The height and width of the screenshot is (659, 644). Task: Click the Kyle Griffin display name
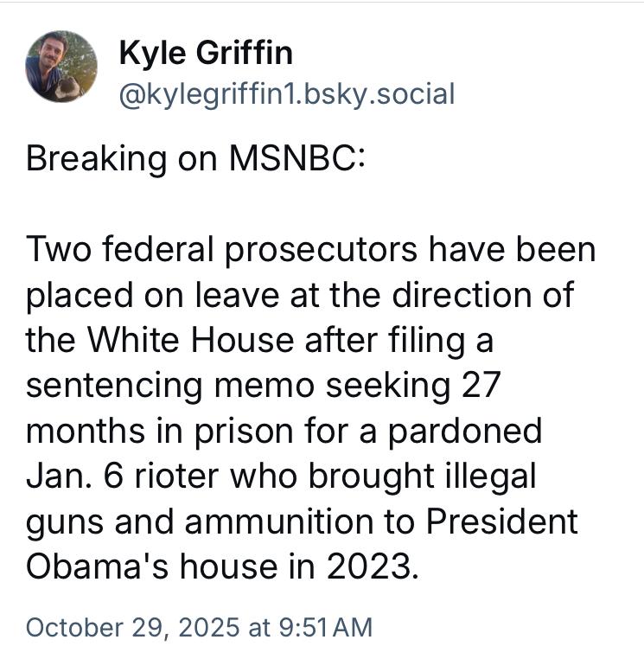pos(205,54)
